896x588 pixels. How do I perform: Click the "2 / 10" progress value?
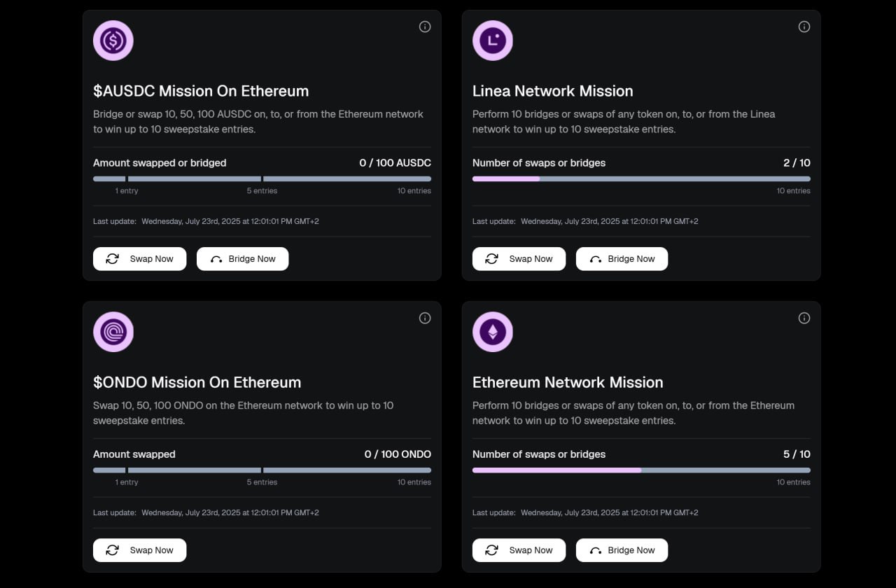(797, 163)
